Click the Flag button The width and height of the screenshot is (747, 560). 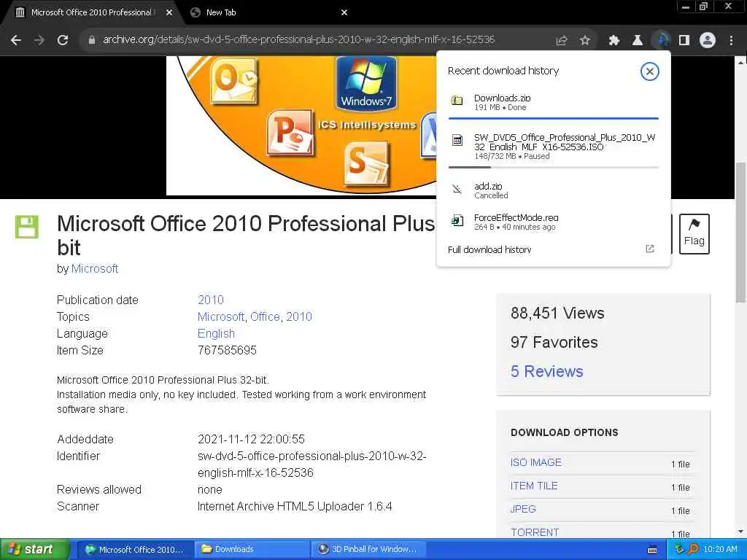coord(694,234)
